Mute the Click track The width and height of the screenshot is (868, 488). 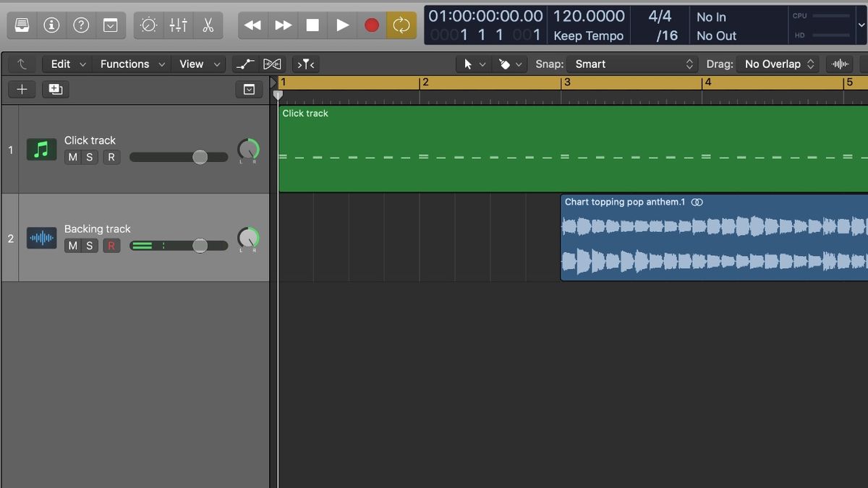point(72,157)
